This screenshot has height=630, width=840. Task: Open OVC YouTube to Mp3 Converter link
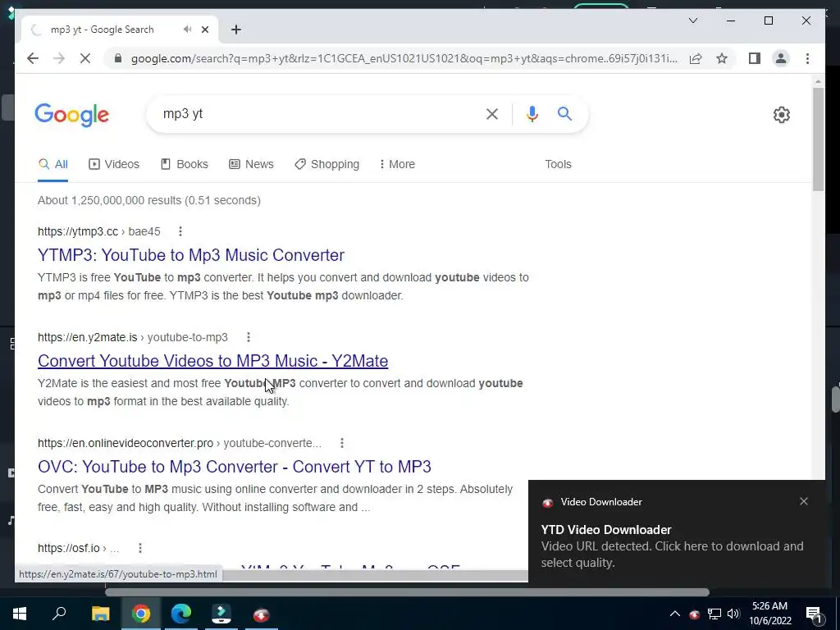tap(234, 467)
